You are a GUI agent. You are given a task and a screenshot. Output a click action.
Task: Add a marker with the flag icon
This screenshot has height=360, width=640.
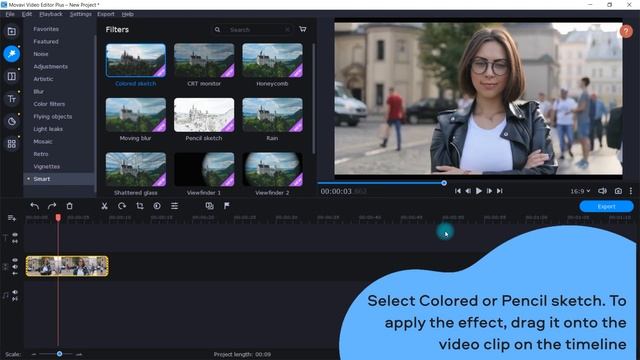[227, 206]
